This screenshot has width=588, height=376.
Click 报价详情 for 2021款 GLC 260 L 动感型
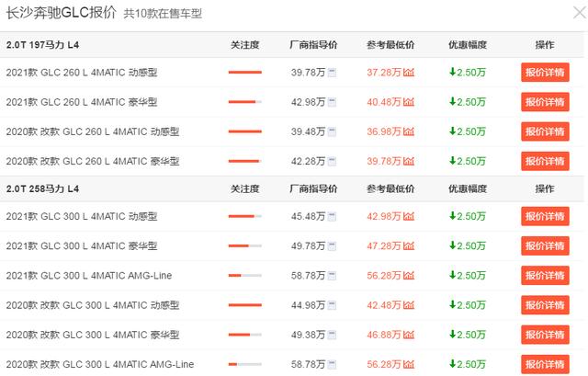click(x=545, y=73)
